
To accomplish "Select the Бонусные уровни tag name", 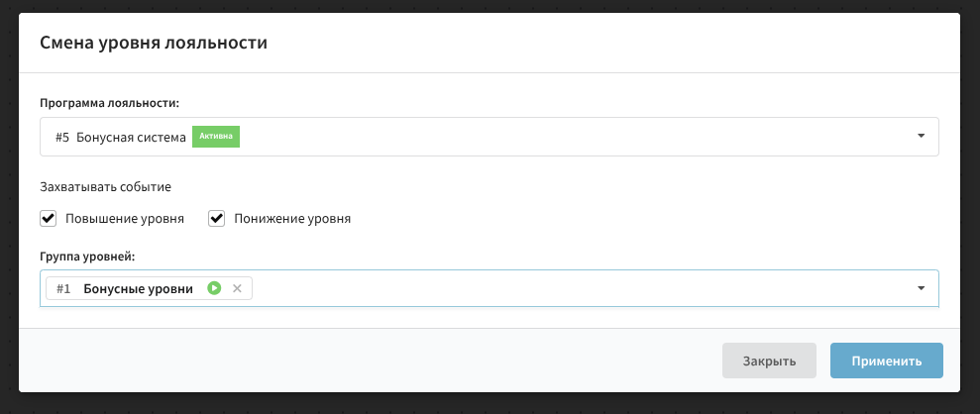I will click(139, 288).
